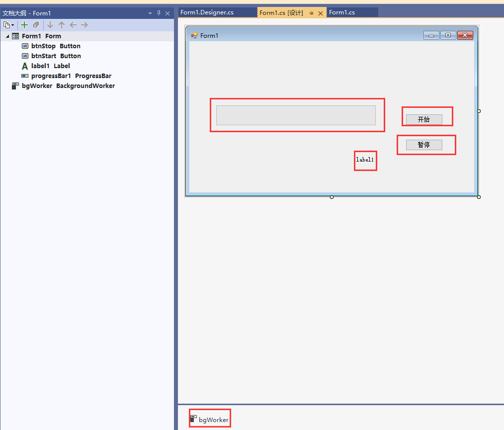Select bgWorker in the component tray

click(x=210, y=420)
